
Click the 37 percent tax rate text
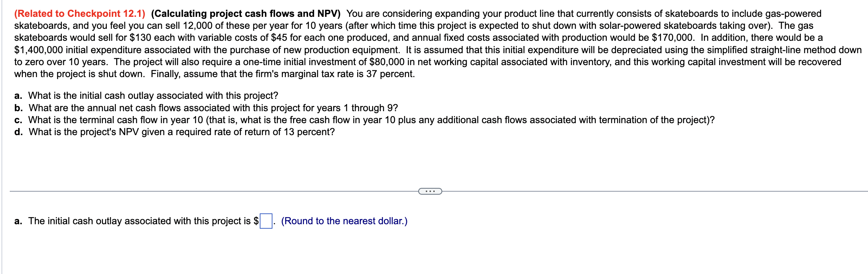(x=390, y=74)
